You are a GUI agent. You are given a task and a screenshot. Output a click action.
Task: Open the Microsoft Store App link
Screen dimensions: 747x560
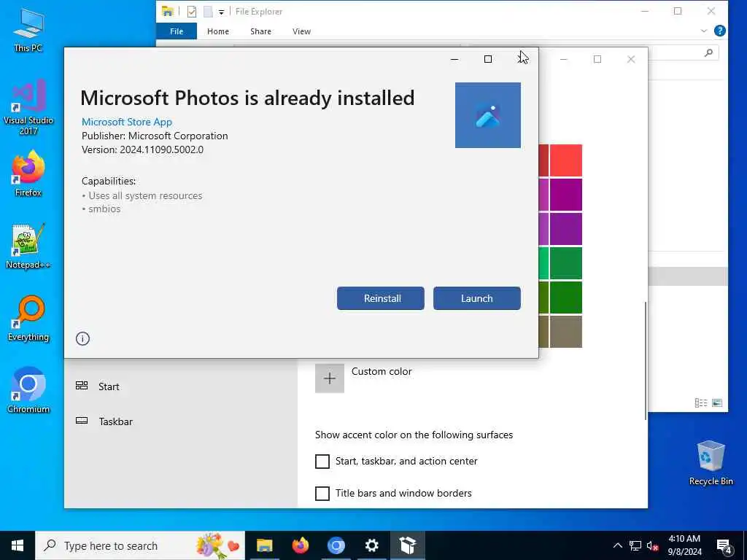click(x=127, y=122)
